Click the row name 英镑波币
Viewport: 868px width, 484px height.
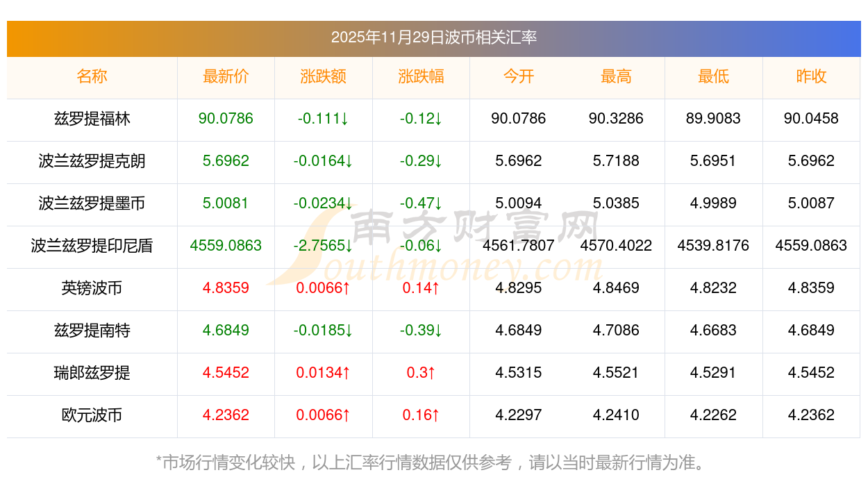[x=92, y=288]
